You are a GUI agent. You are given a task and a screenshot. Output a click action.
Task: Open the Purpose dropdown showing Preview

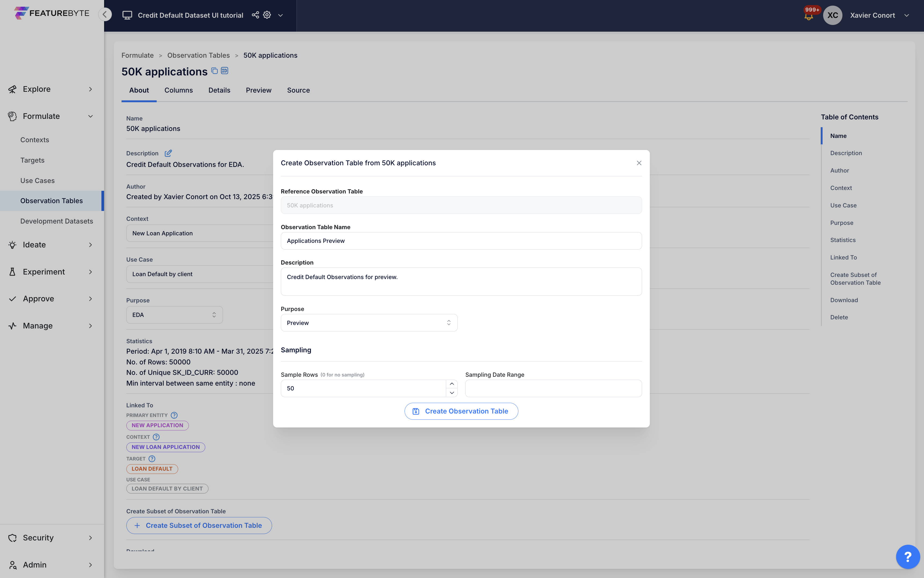(x=369, y=323)
